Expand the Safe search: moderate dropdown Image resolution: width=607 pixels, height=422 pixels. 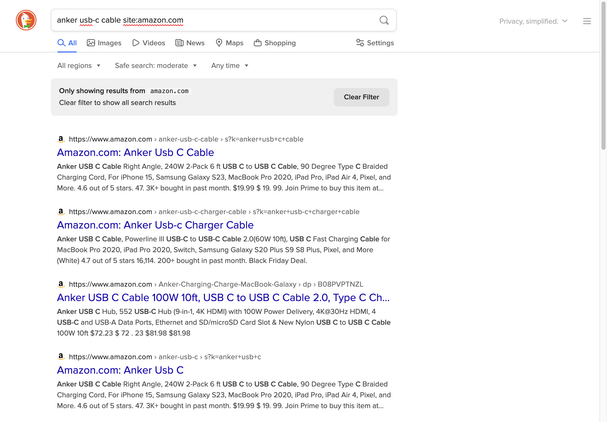click(x=156, y=65)
